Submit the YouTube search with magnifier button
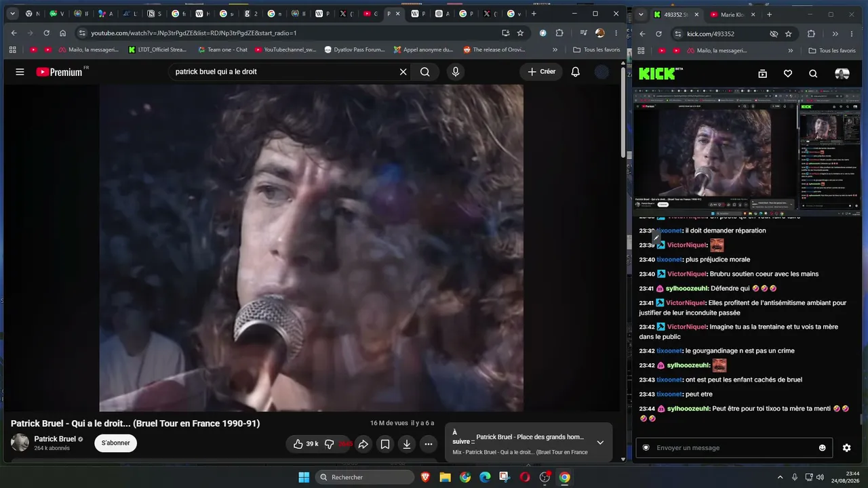Screen dimensions: 868x488 pos(425,72)
